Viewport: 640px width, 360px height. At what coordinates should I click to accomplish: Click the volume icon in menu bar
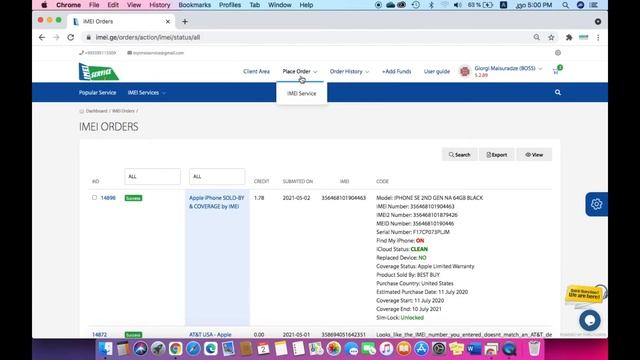click(x=458, y=5)
